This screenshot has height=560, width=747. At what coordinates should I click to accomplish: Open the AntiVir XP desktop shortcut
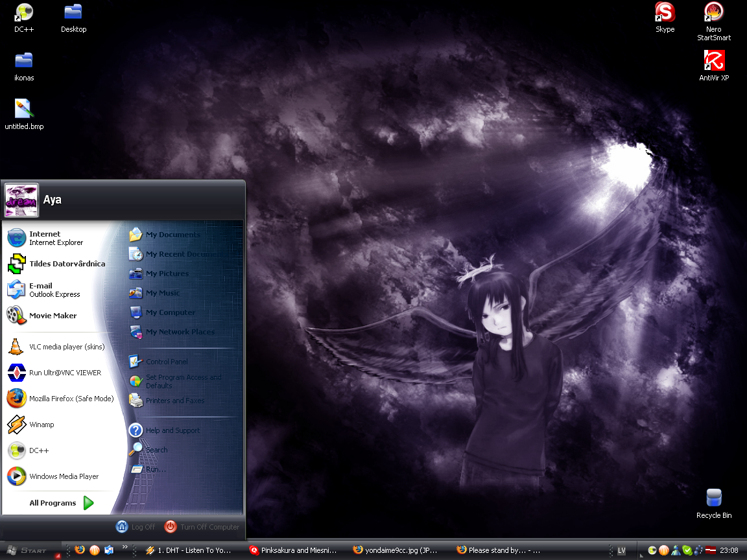click(714, 65)
